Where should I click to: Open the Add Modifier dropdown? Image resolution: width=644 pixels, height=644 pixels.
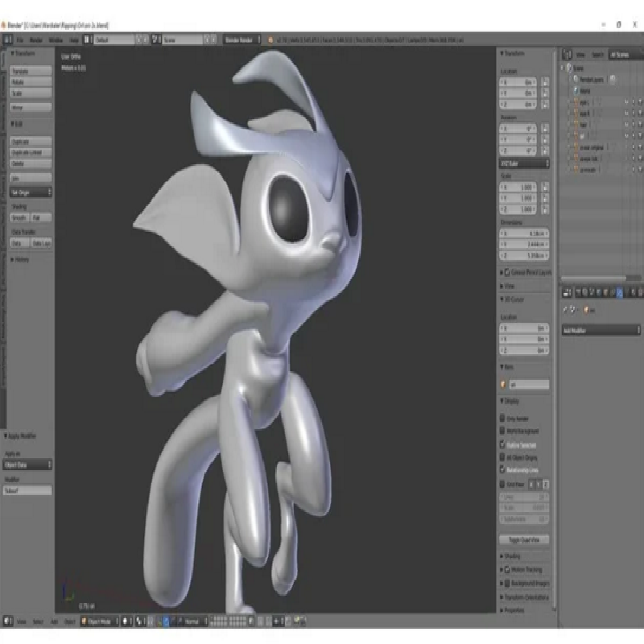coord(601,330)
